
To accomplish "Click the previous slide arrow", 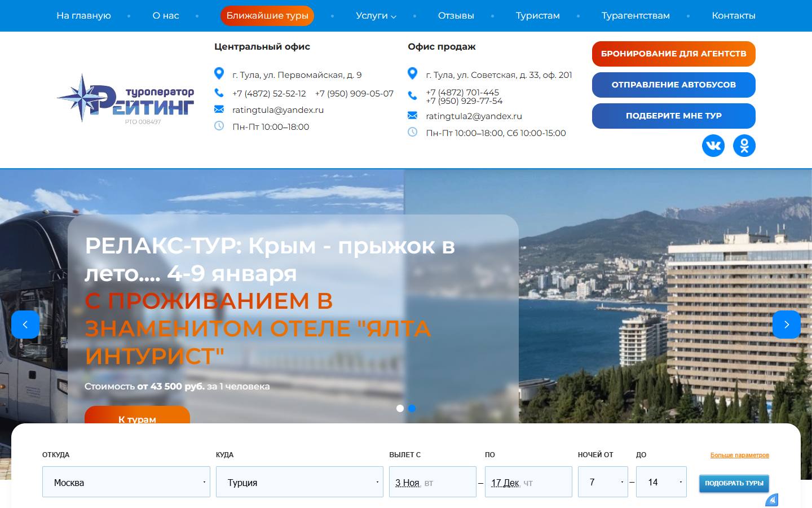I will tap(25, 325).
